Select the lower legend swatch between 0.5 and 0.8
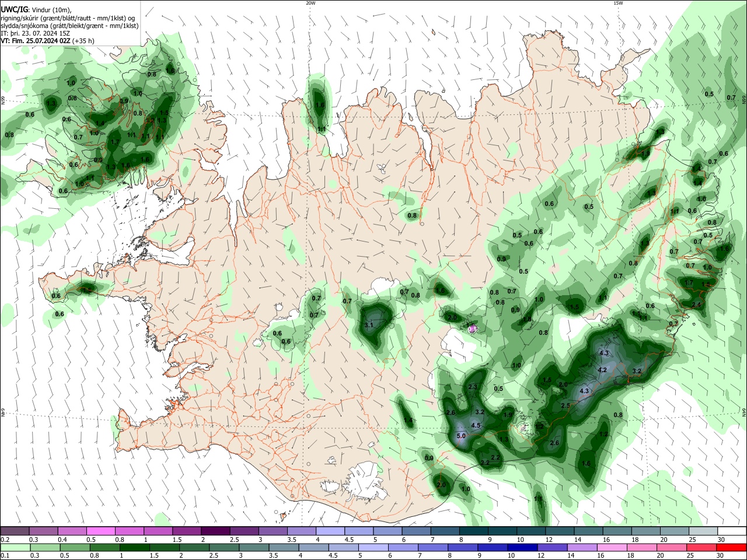This screenshot has height=560, width=747. coord(75,547)
